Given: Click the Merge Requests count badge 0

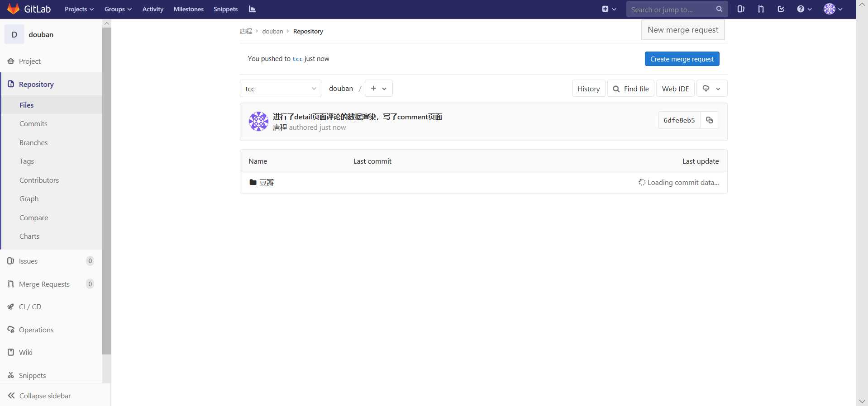Looking at the screenshot, I should (x=90, y=284).
